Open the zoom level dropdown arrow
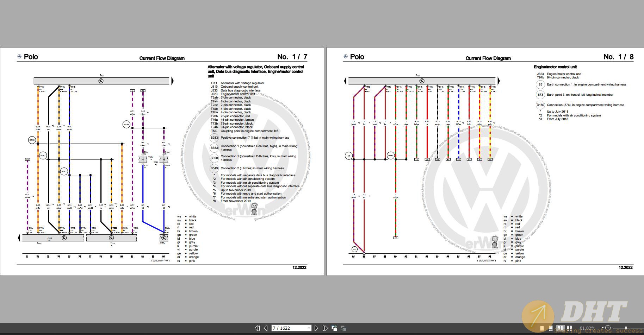 [602, 328]
